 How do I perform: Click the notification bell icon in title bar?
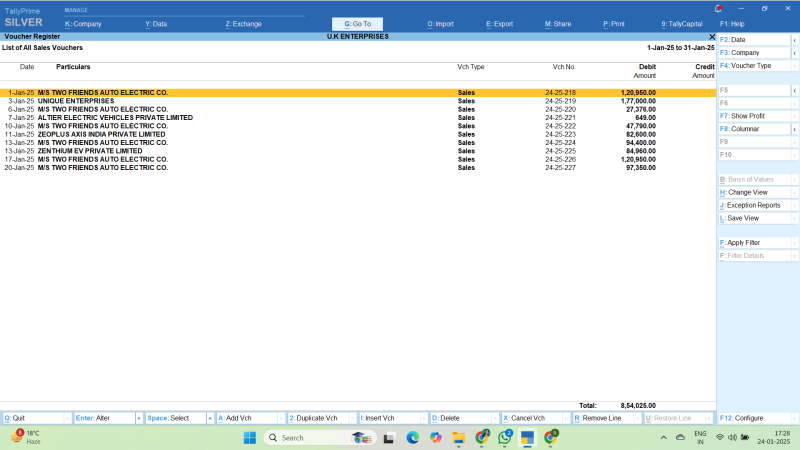point(718,7)
